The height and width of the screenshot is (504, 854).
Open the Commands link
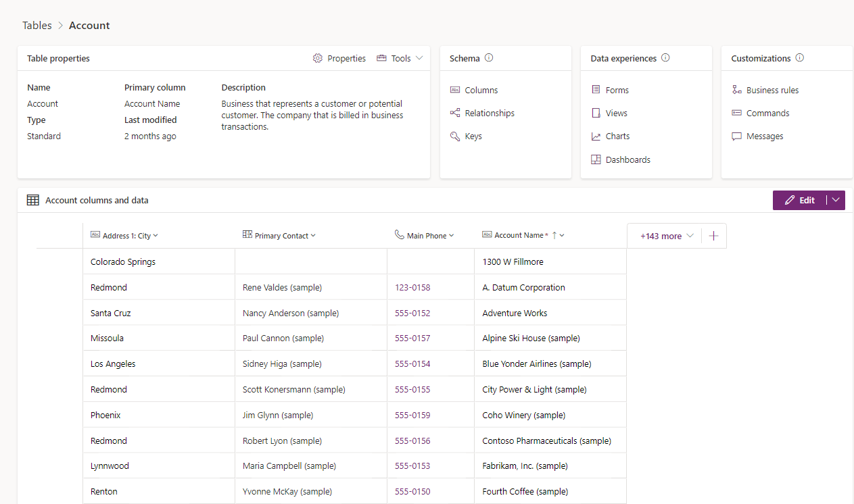click(x=768, y=113)
